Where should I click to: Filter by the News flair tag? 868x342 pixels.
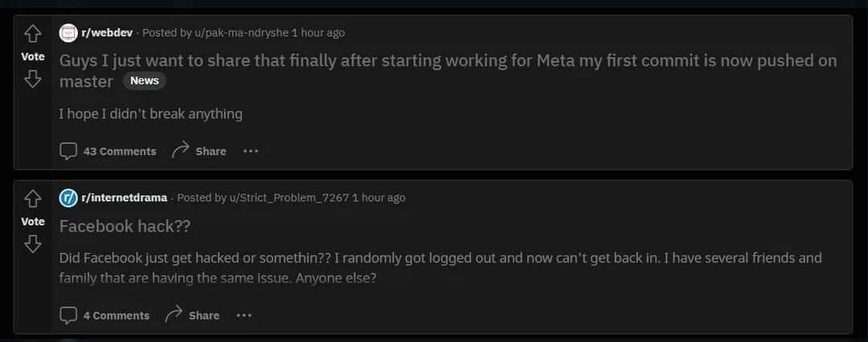[145, 81]
